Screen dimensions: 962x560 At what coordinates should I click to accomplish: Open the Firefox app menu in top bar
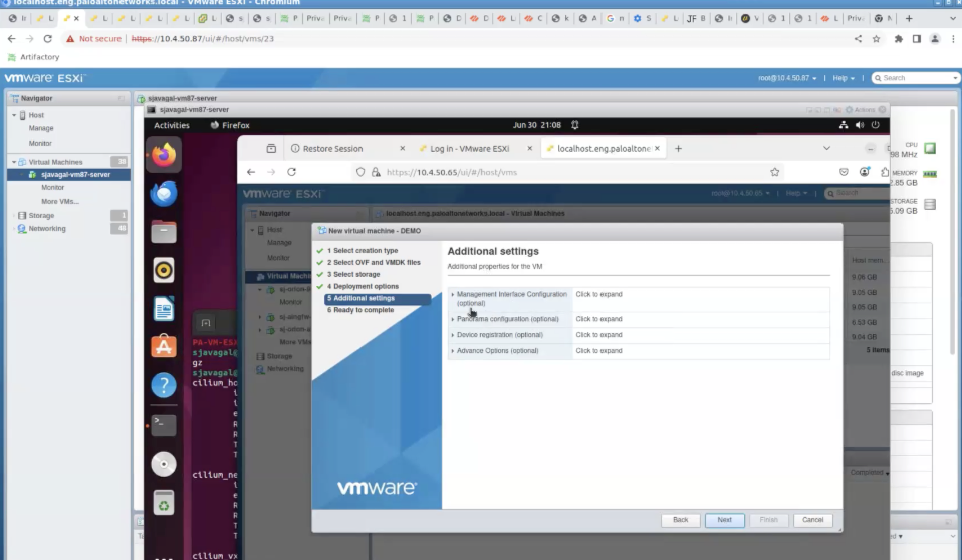[230, 125]
